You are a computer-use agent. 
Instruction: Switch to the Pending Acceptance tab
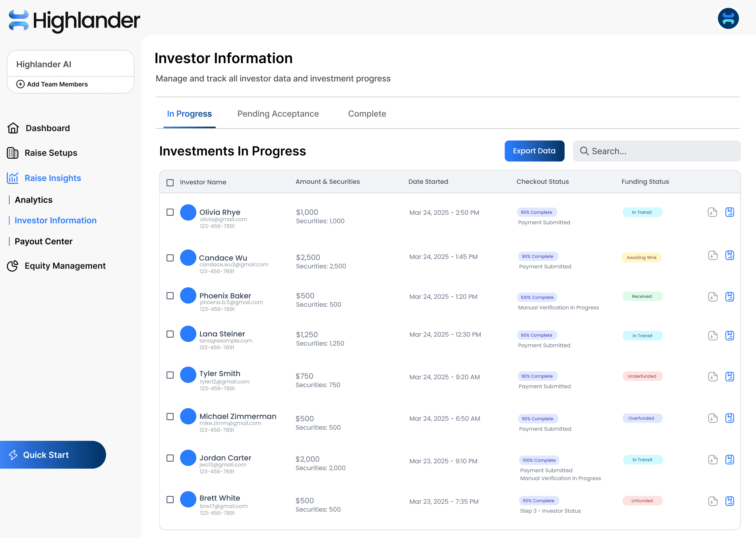(278, 114)
